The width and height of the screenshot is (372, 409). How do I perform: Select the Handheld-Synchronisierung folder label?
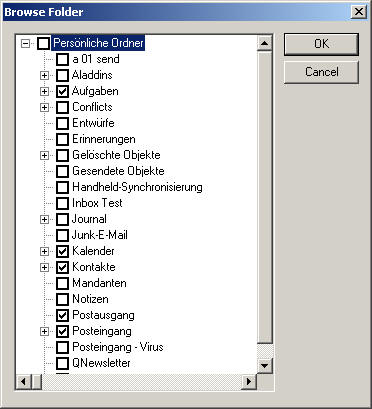137,187
